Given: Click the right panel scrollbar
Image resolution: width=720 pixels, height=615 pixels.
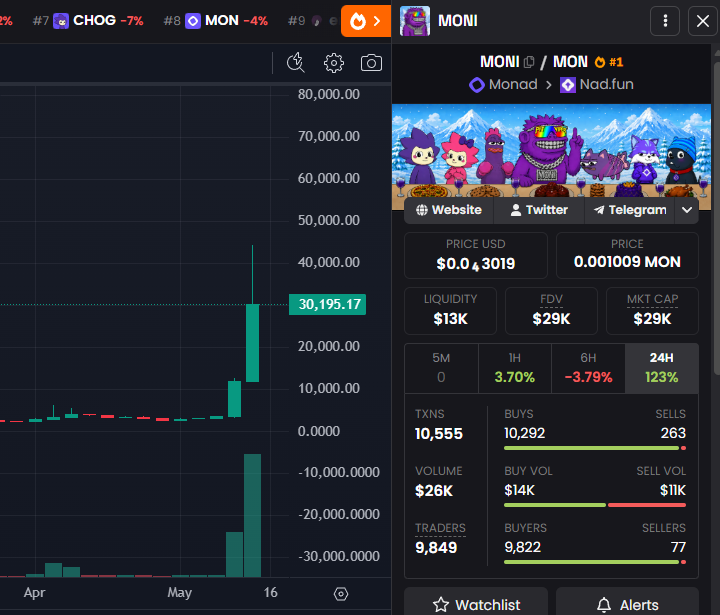Looking at the screenshot, I should coord(717,216).
